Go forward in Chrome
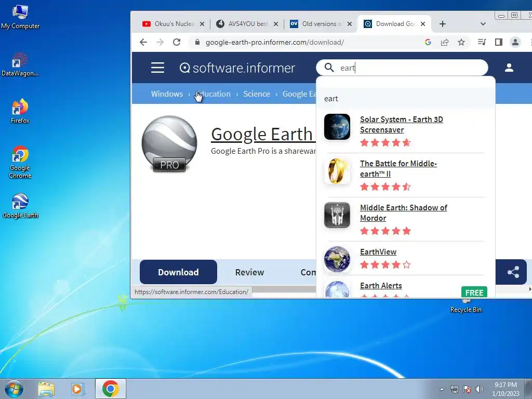Viewport: 532px width, 399px height. 160,42
